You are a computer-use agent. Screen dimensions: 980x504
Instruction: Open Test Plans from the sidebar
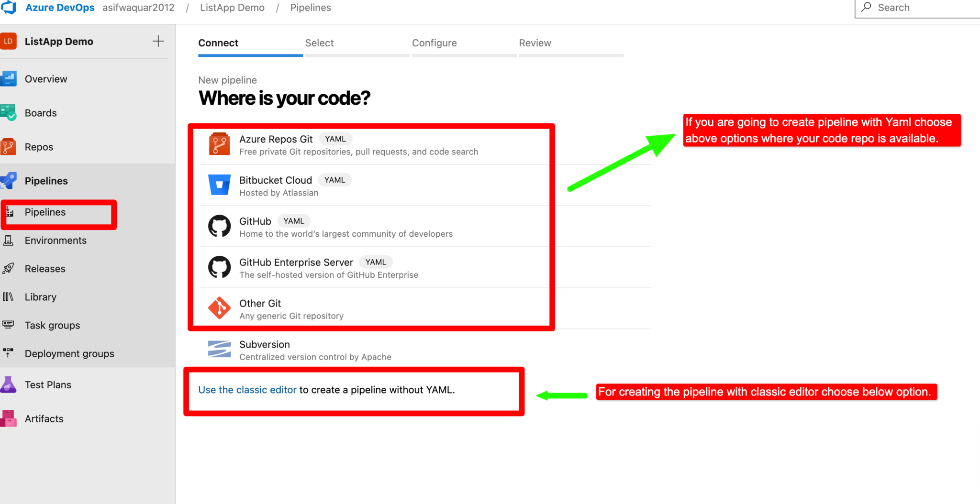(x=48, y=384)
